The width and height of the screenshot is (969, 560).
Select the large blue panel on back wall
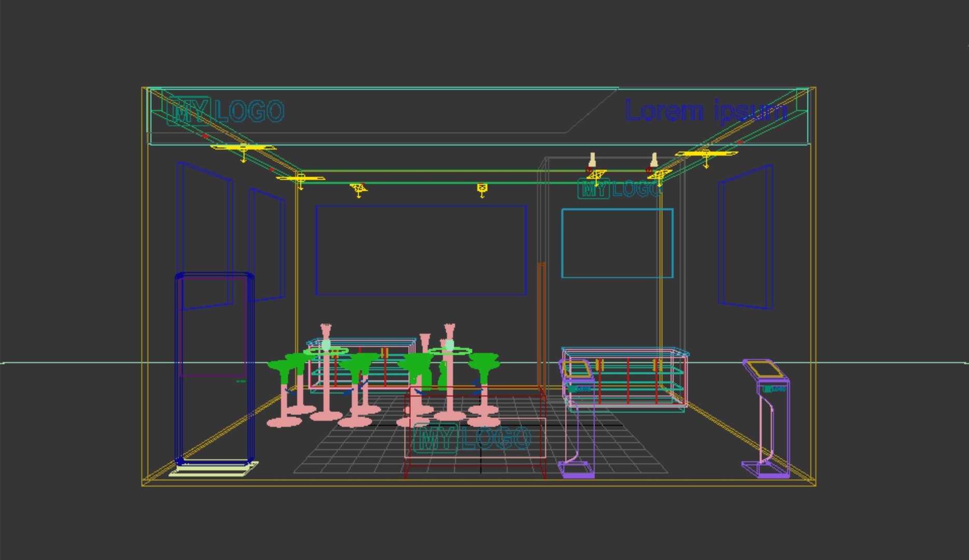[x=421, y=250]
